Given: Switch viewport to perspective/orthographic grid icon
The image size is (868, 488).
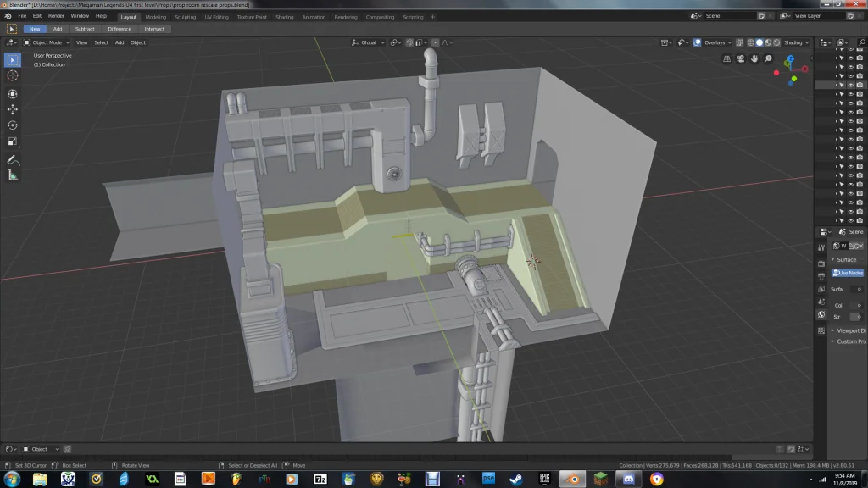Looking at the screenshot, I should click(726, 58).
